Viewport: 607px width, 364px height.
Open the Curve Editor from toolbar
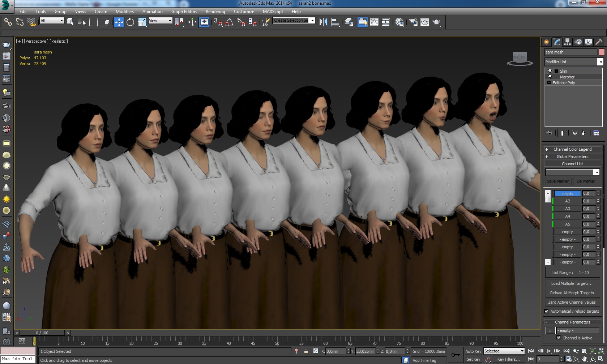[374, 22]
